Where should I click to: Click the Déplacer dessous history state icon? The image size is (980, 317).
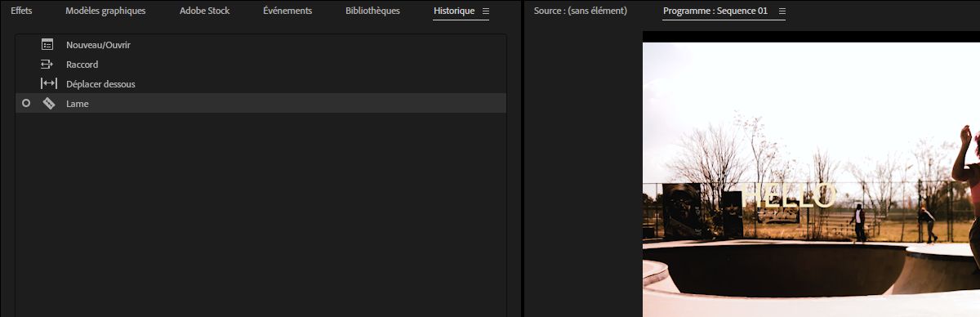(x=48, y=84)
